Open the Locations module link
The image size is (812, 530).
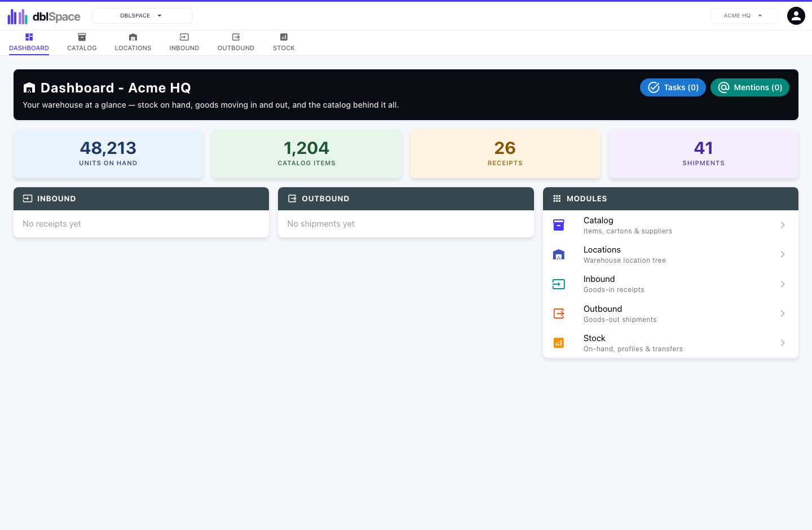pos(670,254)
